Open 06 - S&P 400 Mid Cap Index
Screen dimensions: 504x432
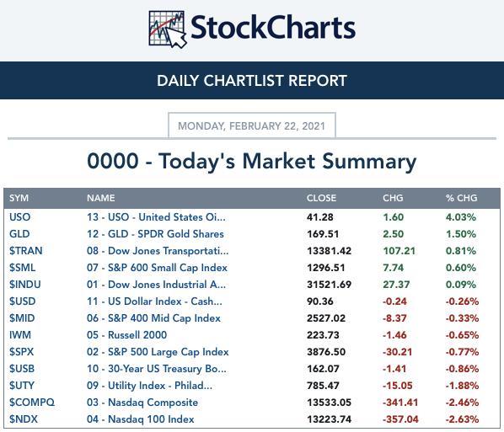(153, 318)
